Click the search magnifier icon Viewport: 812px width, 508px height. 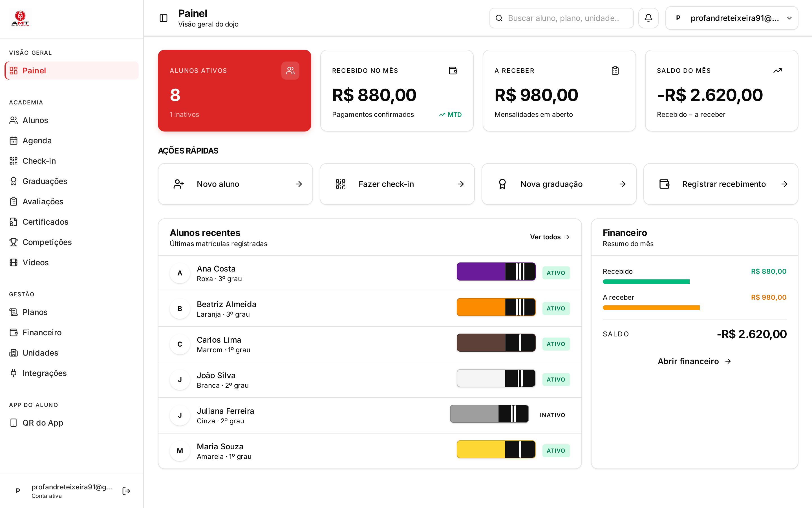[499, 18]
